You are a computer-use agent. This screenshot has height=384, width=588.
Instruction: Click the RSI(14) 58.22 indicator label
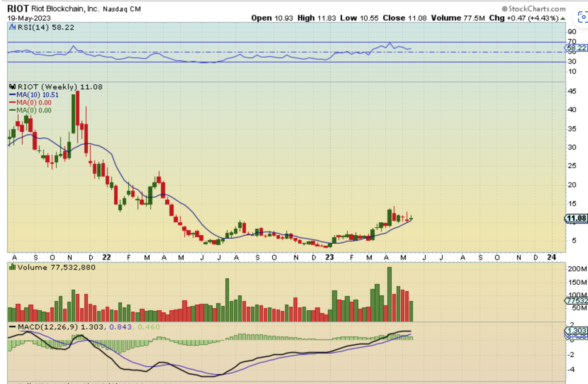coord(46,27)
